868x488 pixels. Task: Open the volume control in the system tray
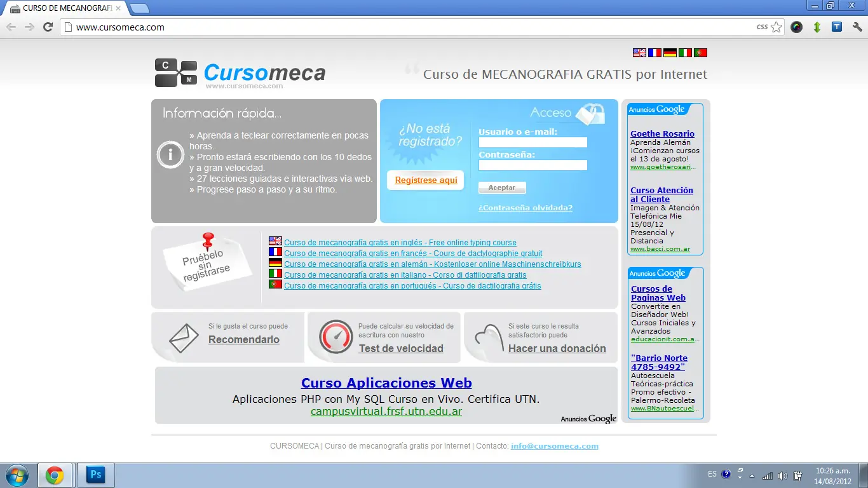pyautogui.click(x=782, y=475)
